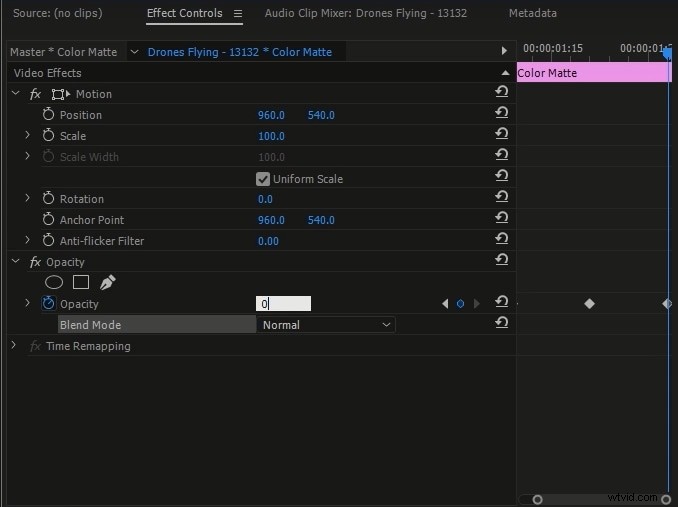
Task: Click Rotation value 0.0
Action: point(265,199)
